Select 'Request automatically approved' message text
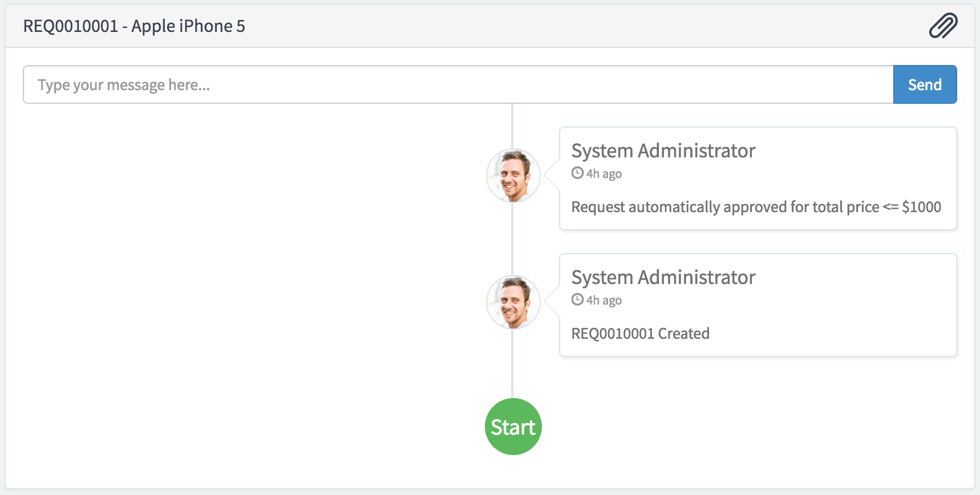The width and height of the screenshot is (980, 495). click(756, 207)
